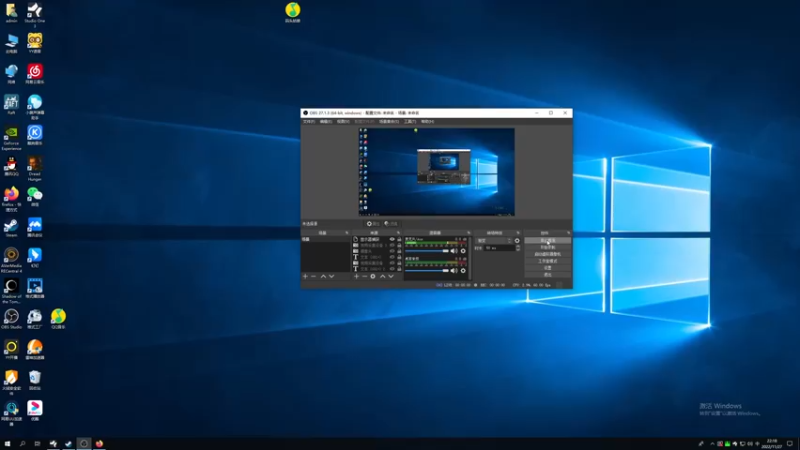This screenshot has height=450, width=800.
Task: Open the File menu in OBS
Action: point(309,121)
